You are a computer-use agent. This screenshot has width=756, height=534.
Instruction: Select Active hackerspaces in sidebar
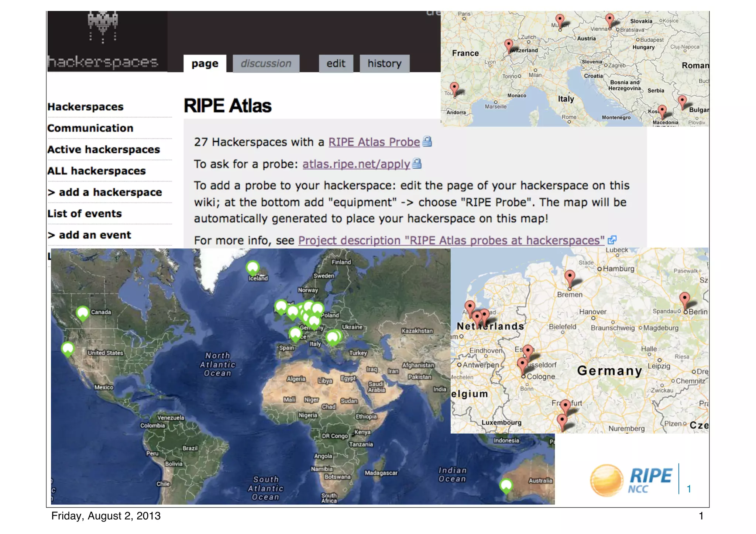[x=104, y=149]
